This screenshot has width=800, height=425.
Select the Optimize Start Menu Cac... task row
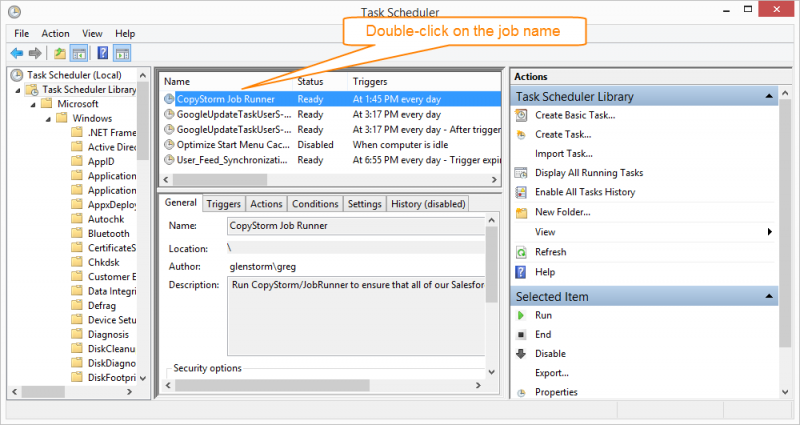331,145
